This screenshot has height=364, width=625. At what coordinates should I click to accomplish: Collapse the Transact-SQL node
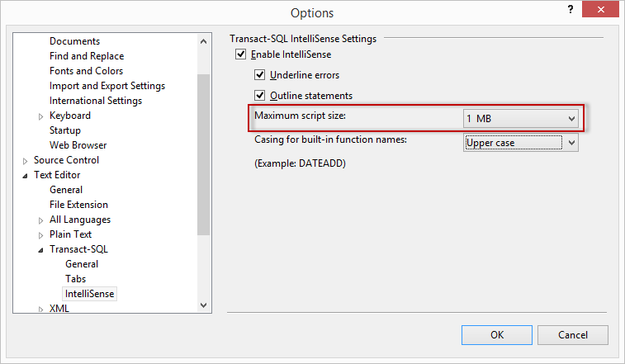tap(41, 250)
